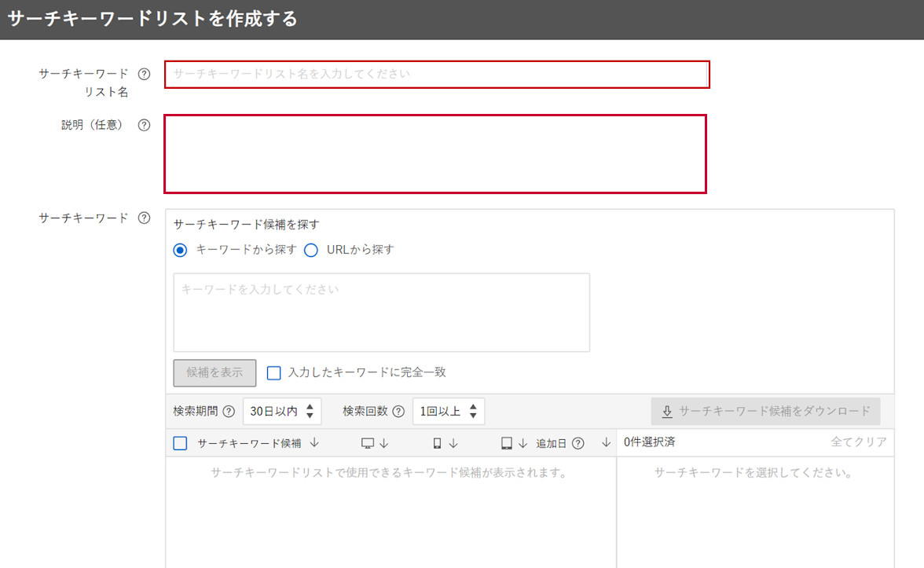Open help tooltip for サーチキーワードリスト名

[x=144, y=73]
